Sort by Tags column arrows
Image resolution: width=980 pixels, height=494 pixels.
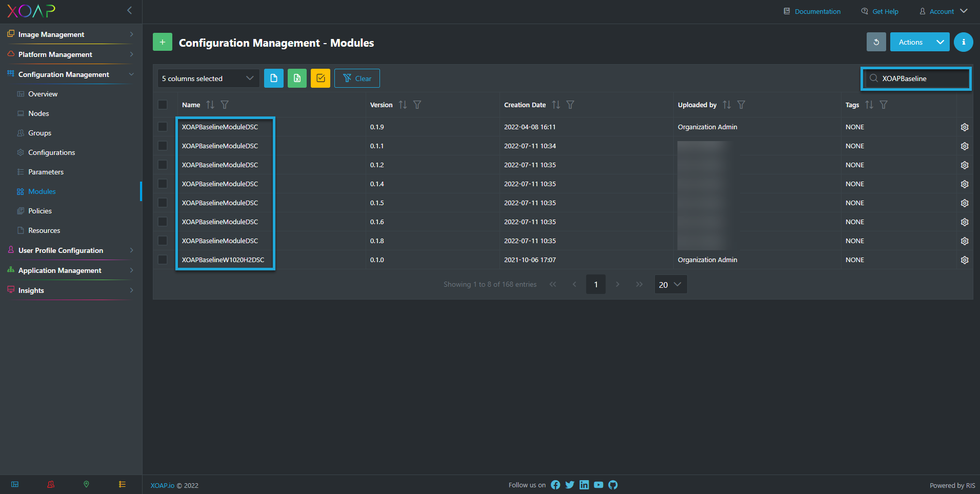869,105
